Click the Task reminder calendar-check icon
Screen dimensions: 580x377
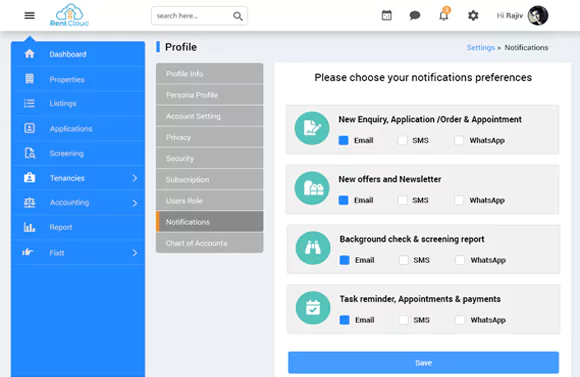pyautogui.click(x=313, y=308)
